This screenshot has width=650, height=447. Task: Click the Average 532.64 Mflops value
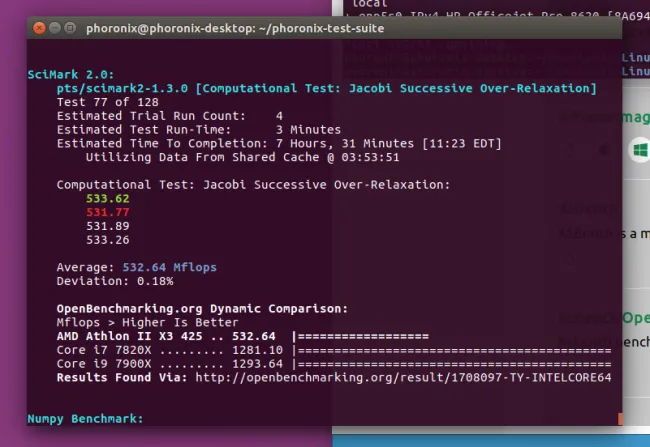169,267
